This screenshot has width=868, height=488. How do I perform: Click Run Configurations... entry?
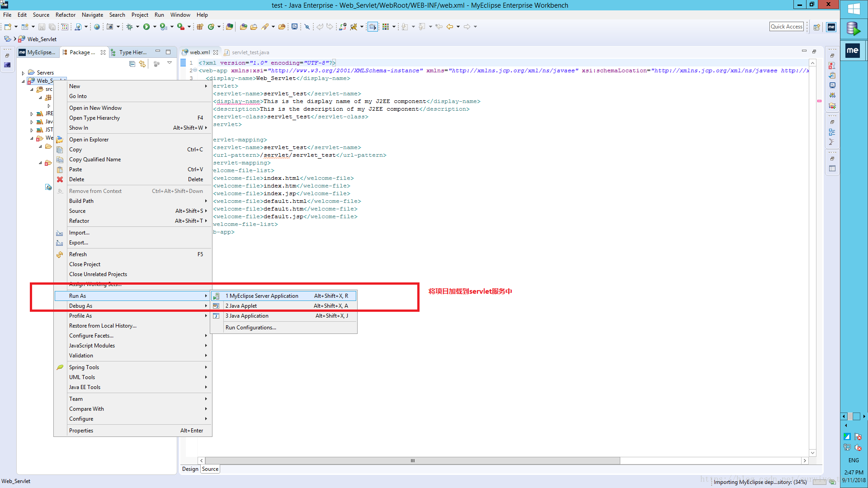pos(250,328)
